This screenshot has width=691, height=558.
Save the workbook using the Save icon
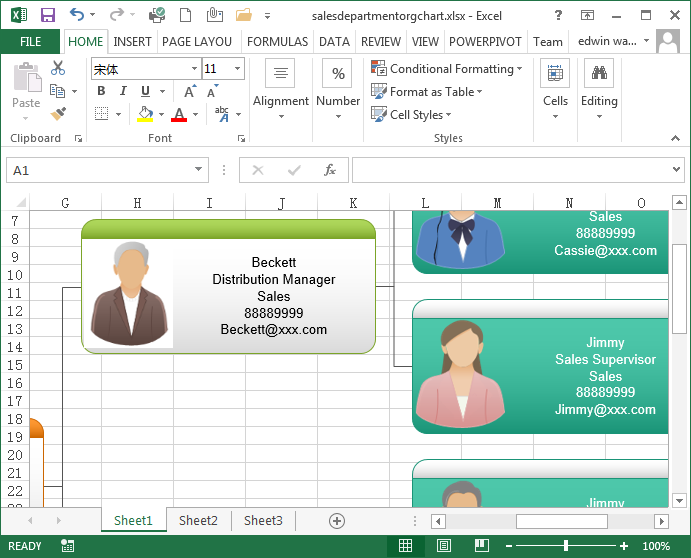click(47, 15)
